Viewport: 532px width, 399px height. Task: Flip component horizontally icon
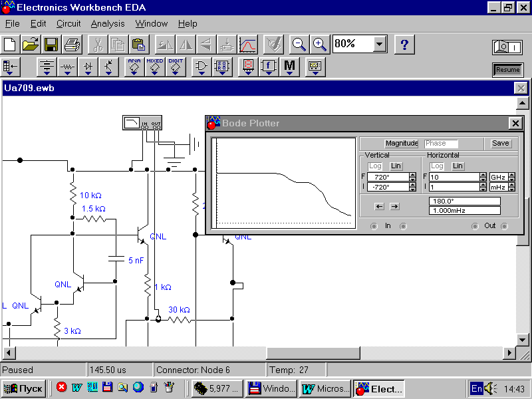186,45
